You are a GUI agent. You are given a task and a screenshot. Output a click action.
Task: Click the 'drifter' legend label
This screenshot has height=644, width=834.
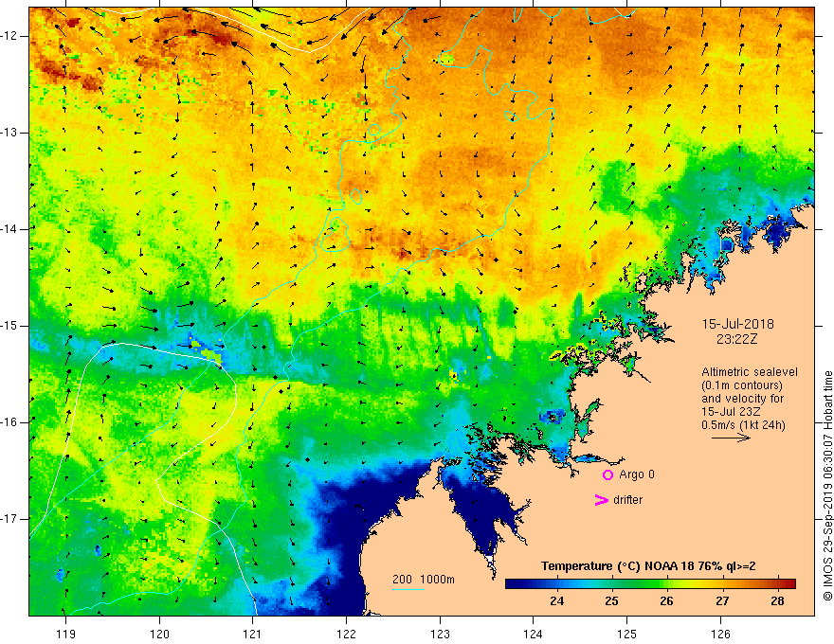click(x=627, y=500)
